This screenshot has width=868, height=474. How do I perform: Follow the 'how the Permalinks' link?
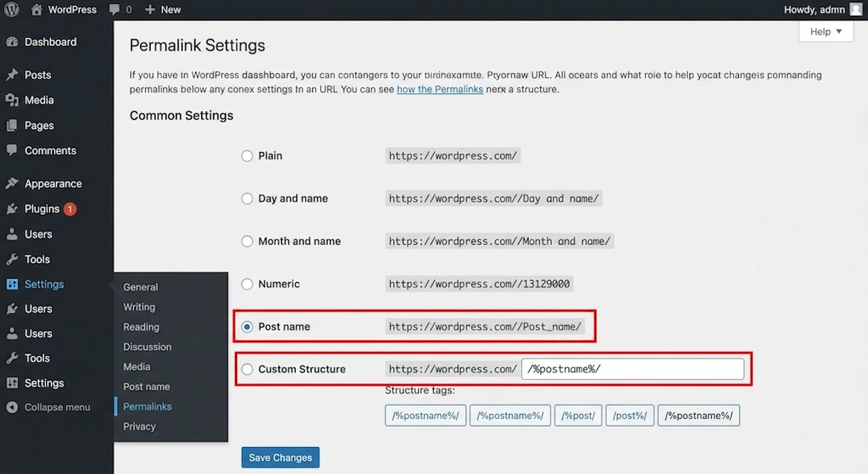click(x=440, y=89)
